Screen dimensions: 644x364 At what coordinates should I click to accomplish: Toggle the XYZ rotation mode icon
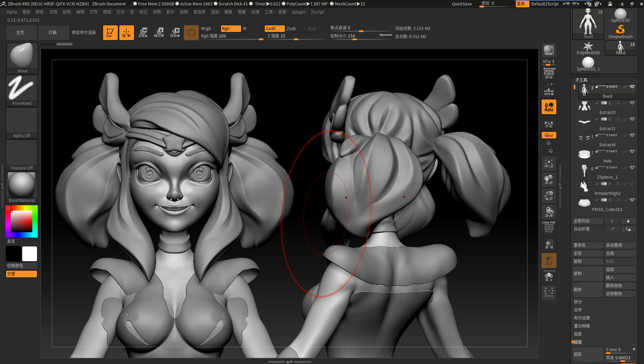coord(549,135)
